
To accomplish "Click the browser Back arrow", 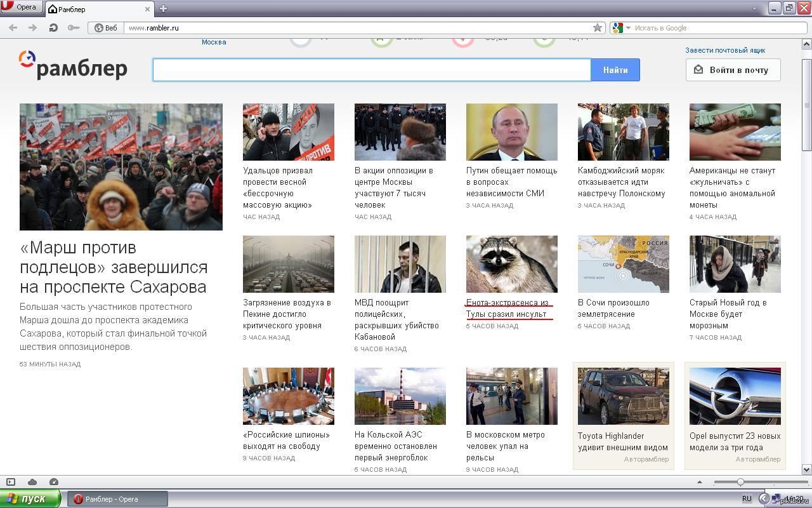I will point(13,28).
